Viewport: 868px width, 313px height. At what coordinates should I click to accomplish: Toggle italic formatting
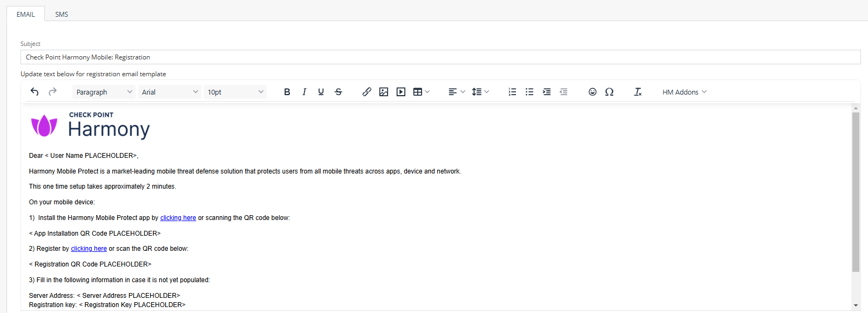click(x=304, y=92)
